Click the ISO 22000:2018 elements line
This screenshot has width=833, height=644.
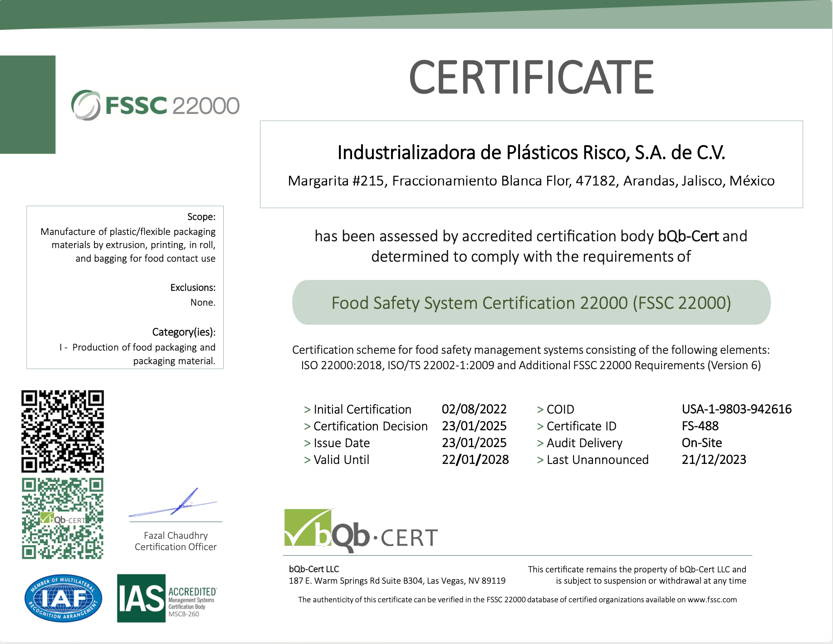[531, 366]
